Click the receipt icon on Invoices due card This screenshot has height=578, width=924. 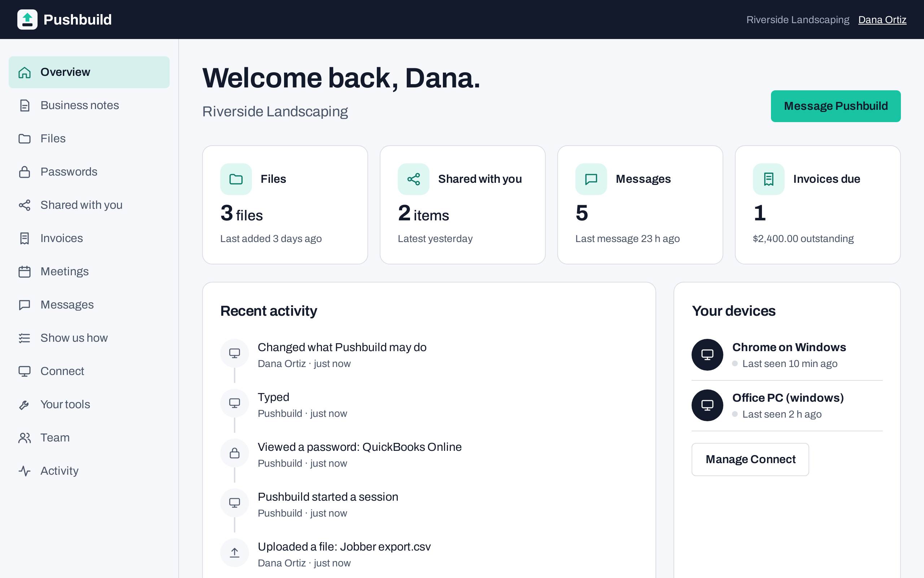(768, 179)
